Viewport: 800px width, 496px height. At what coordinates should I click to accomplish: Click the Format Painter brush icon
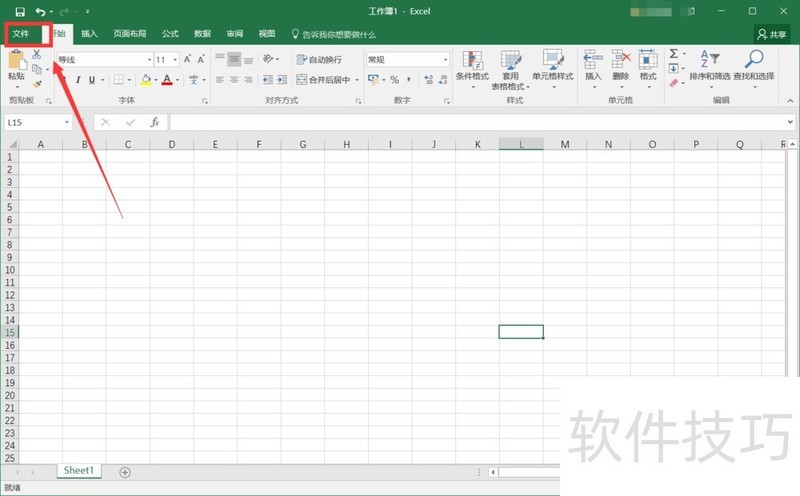(x=37, y=84)
